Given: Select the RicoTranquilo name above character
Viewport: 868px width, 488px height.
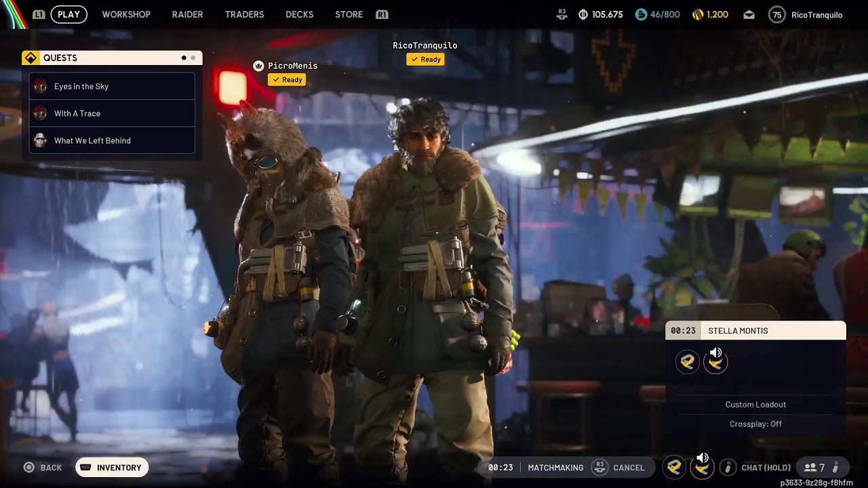Looking at the screenshot, I should point(425,45).
